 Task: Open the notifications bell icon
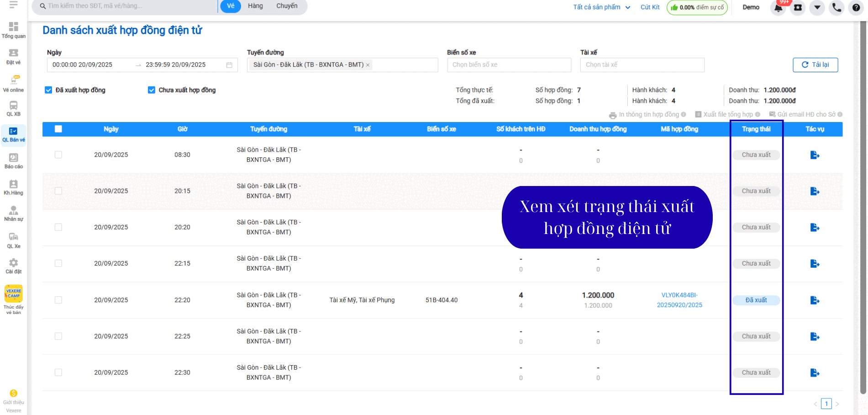(778, 8)
